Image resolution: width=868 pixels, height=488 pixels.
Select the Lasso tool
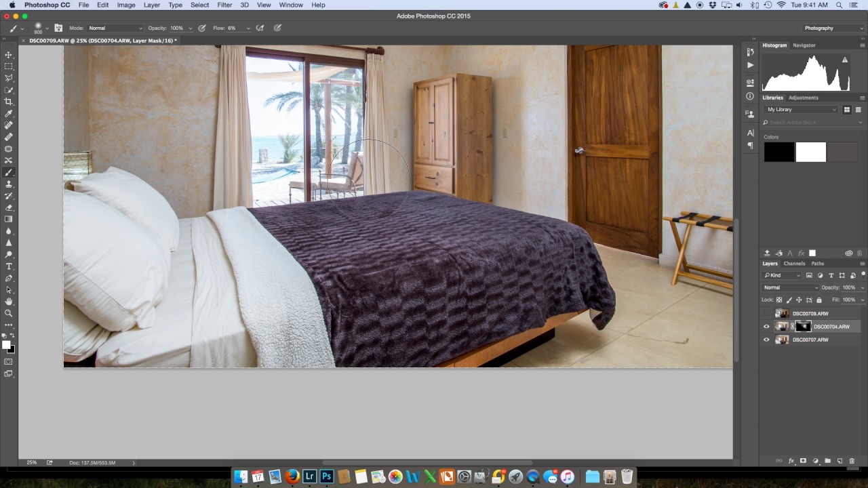9,78
